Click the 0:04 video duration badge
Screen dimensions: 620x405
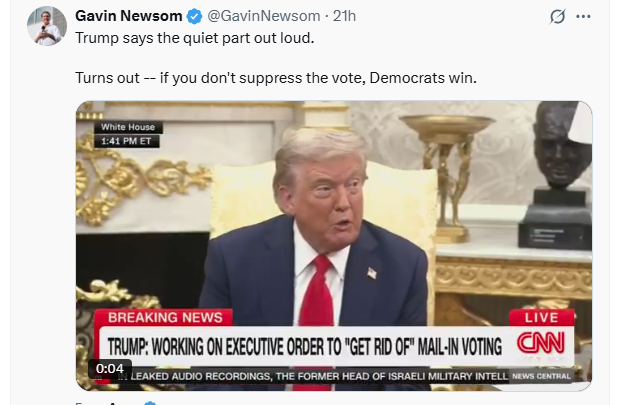[x=110, y=369]
